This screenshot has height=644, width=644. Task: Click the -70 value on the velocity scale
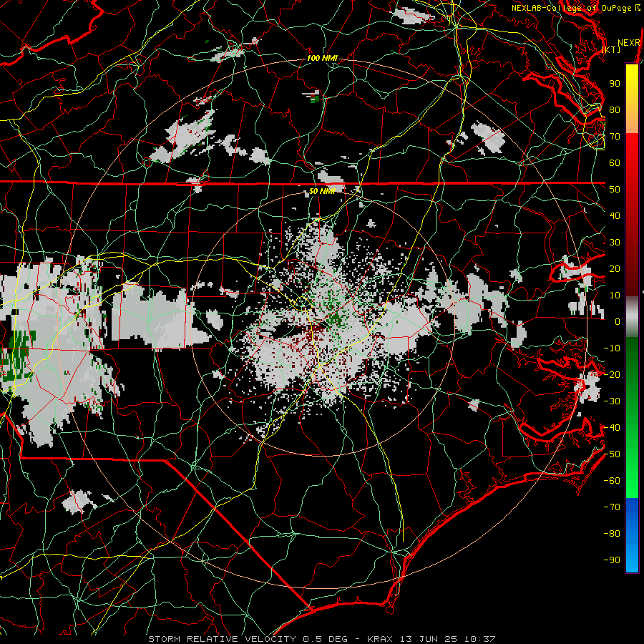(x=612, y=507)
